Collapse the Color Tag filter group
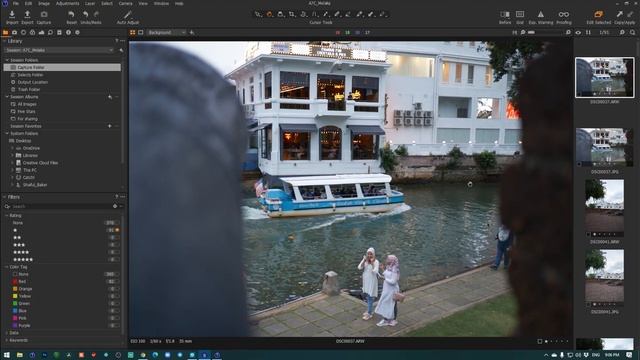640x360 pixels. click(7, 267)
